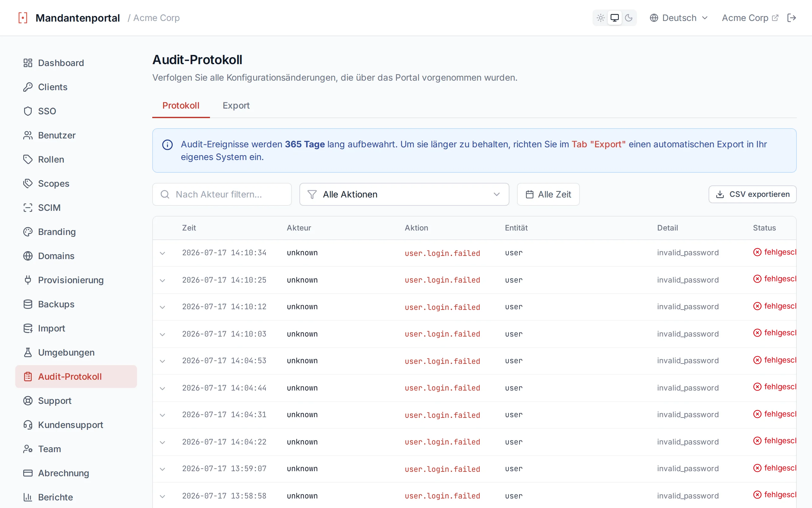Switch to light theme sun icon

pyautogui.click(x=601, y=18)
